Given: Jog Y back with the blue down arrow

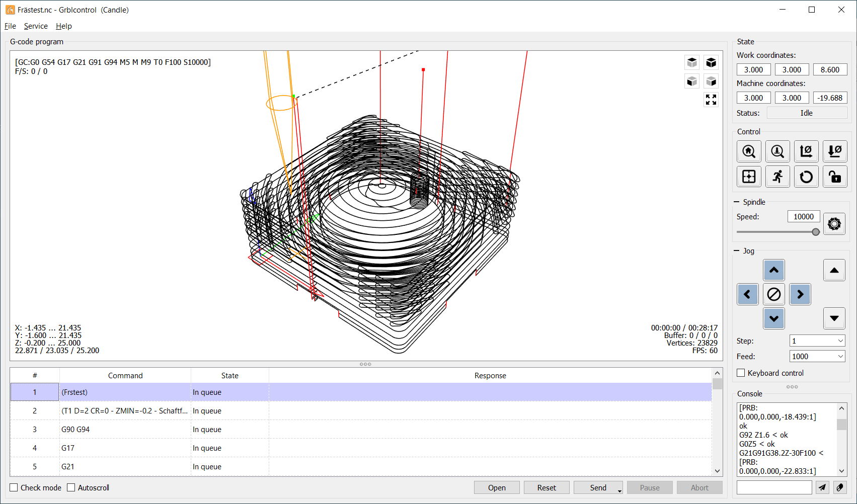Looking at the screenshot, I should pyautogui.click(x=774, y=318).
